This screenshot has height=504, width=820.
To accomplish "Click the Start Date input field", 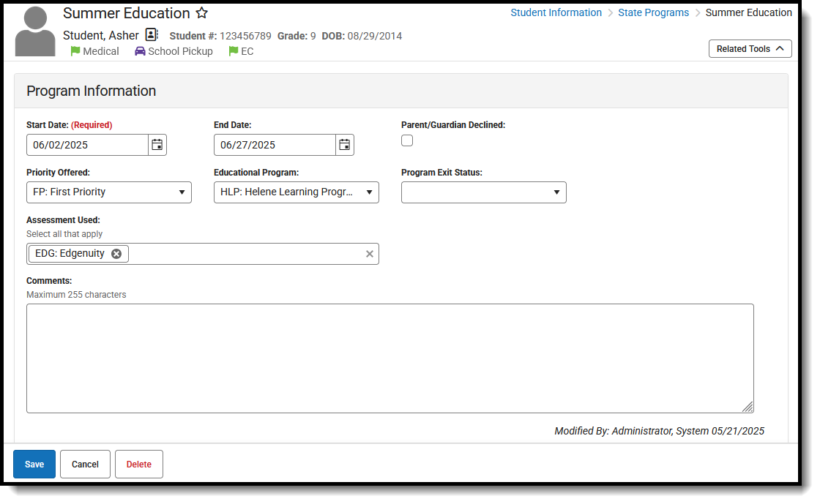I will 87,145.
